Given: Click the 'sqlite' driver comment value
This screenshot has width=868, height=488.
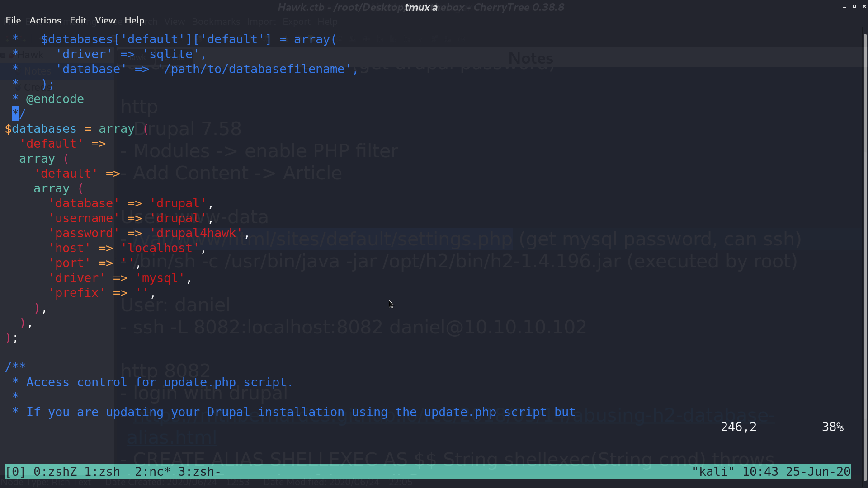Looking at the screenshot, I should [171, 54].
